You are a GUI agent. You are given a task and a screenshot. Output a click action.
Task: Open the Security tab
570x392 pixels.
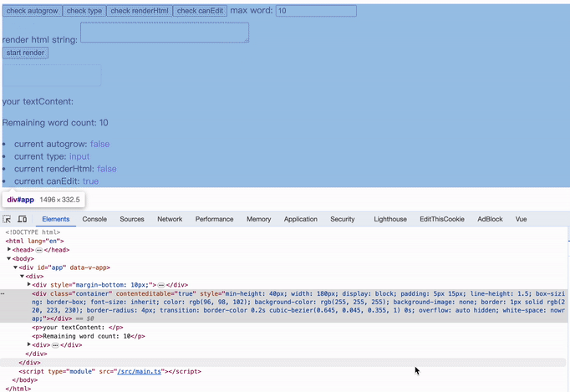point(343,219)
